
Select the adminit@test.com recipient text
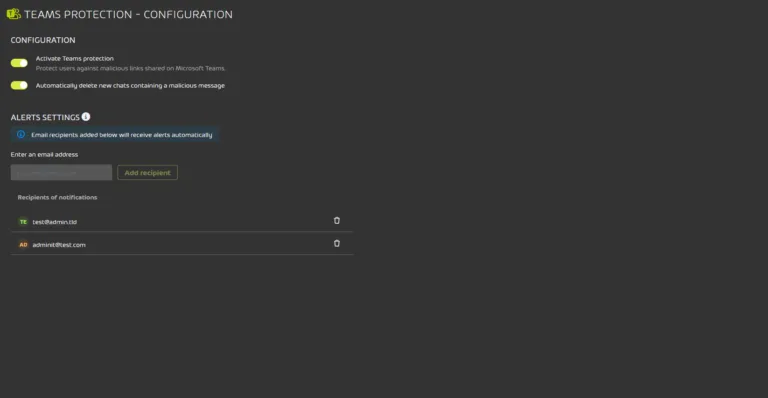pyautogui.click(x=59, y=244)
